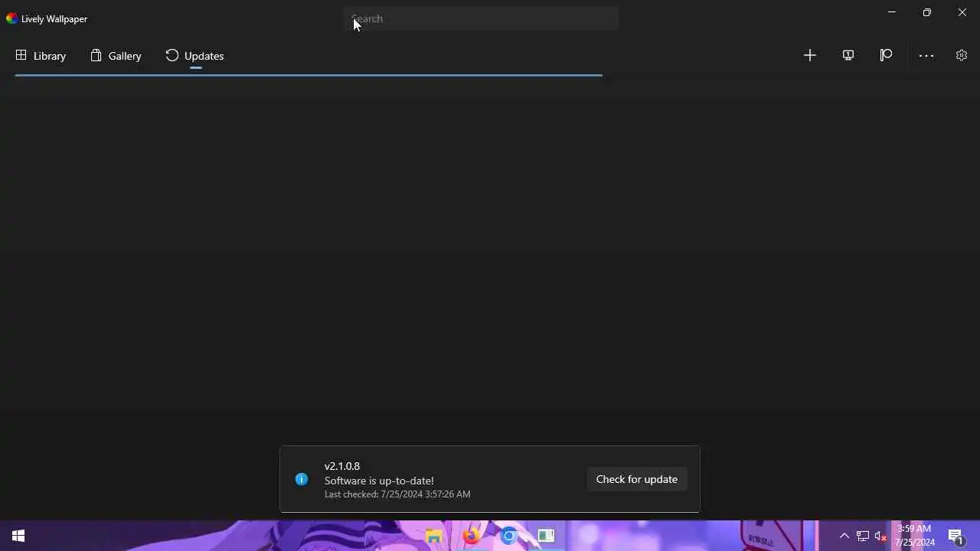Screen dimensions: 980x551
Task: Open File Explorer from the taskbar
Action: [434, 536]
